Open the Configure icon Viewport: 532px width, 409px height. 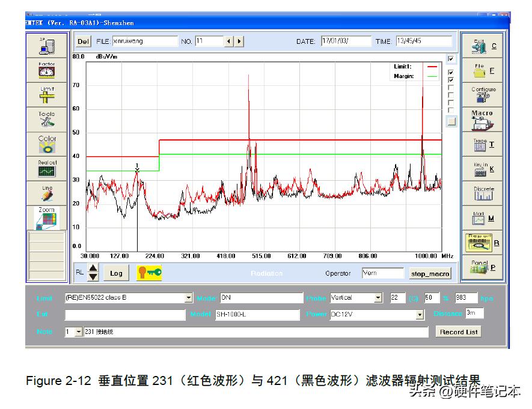tap(482, 95)
